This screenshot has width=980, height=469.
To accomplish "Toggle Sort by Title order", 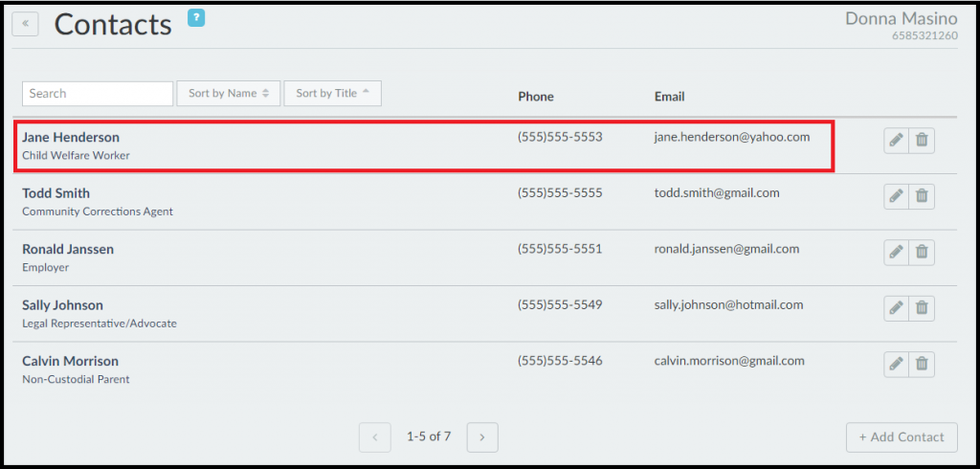I will [x=332, y=93].
